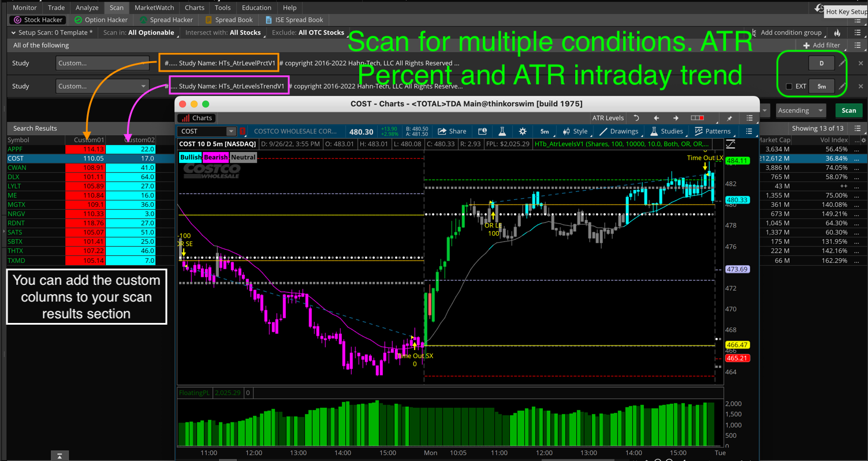Remove the second study filter with X
Screen dimensions: 868x461
pos(860,86)
